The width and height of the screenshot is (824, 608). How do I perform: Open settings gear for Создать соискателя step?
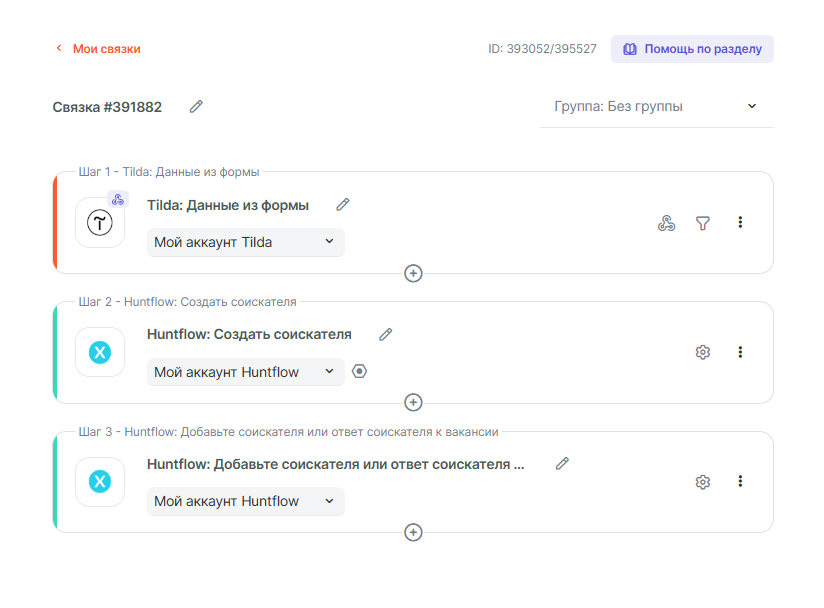pyautogui.click(x=703, y=352)
